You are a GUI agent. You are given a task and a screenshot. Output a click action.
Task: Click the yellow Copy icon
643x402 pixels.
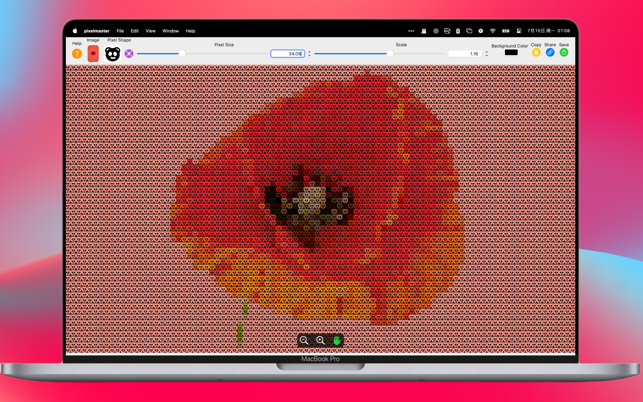536,53
